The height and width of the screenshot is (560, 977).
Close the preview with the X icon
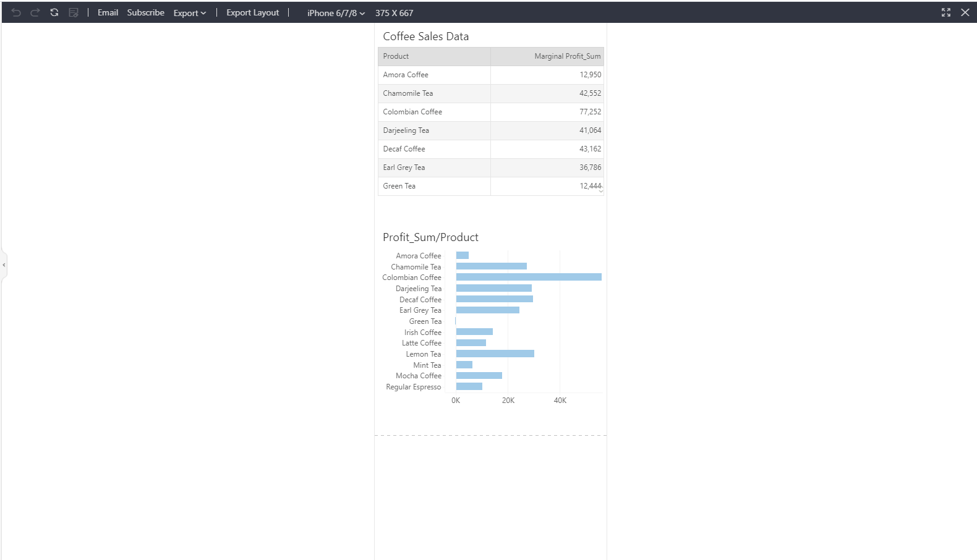coord(965,12)
